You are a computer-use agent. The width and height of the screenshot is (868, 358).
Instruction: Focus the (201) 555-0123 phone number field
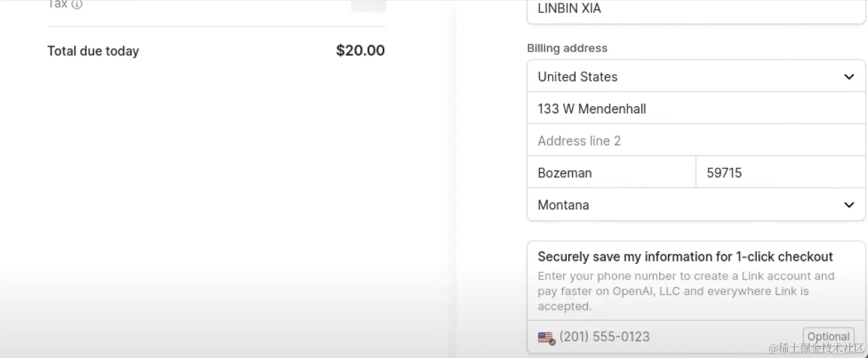point(659,337)
